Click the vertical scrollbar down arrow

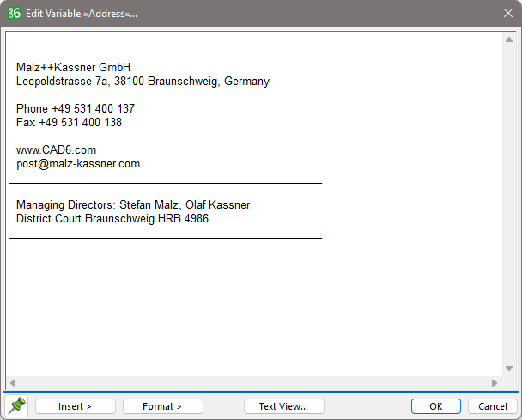coord(509,368)
